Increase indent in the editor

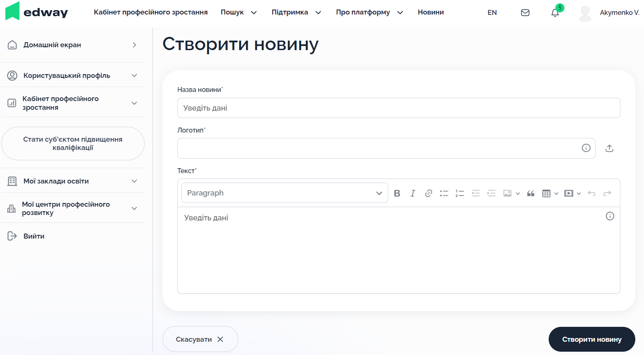[491, 193]
